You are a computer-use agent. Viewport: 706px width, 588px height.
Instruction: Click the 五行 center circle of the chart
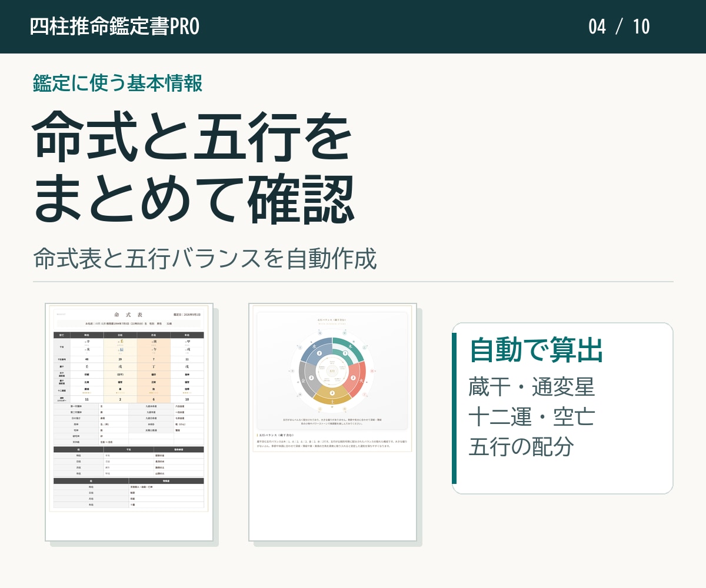(x=332, y=371)
